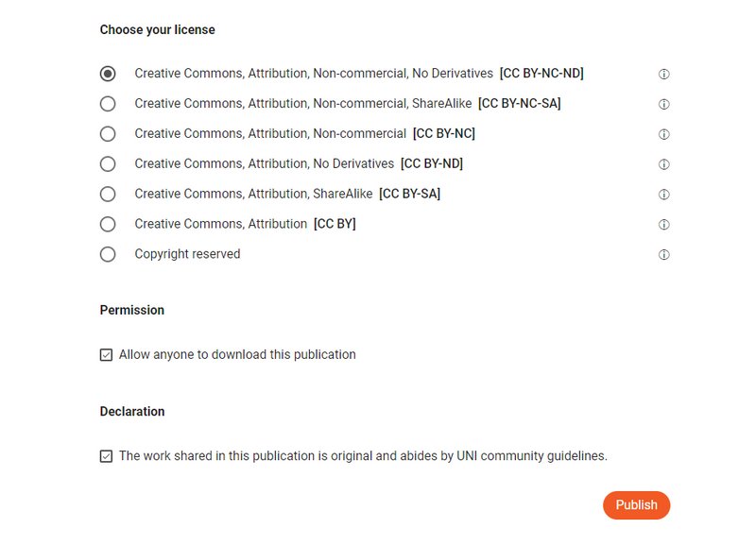View info for the CC BY-NC license

[664, 133]
